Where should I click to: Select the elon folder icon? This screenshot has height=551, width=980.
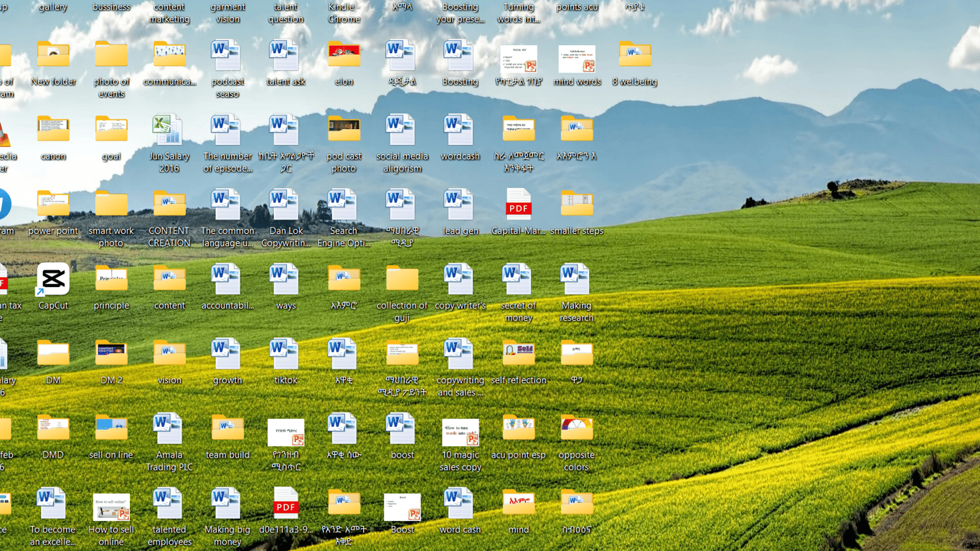tap(344, 55)
